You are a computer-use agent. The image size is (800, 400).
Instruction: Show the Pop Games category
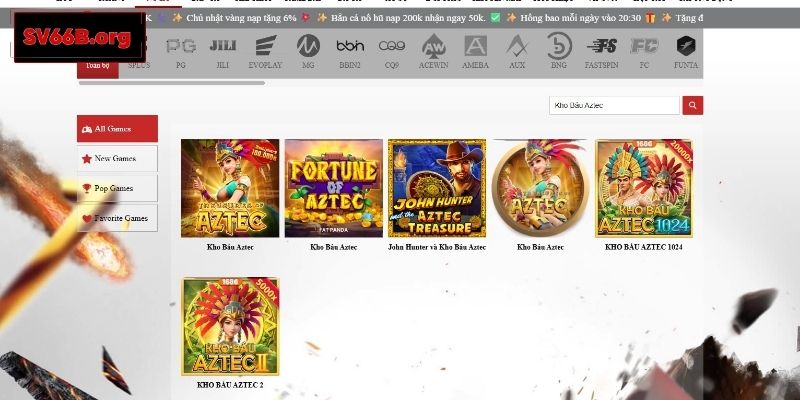point(117,188)
